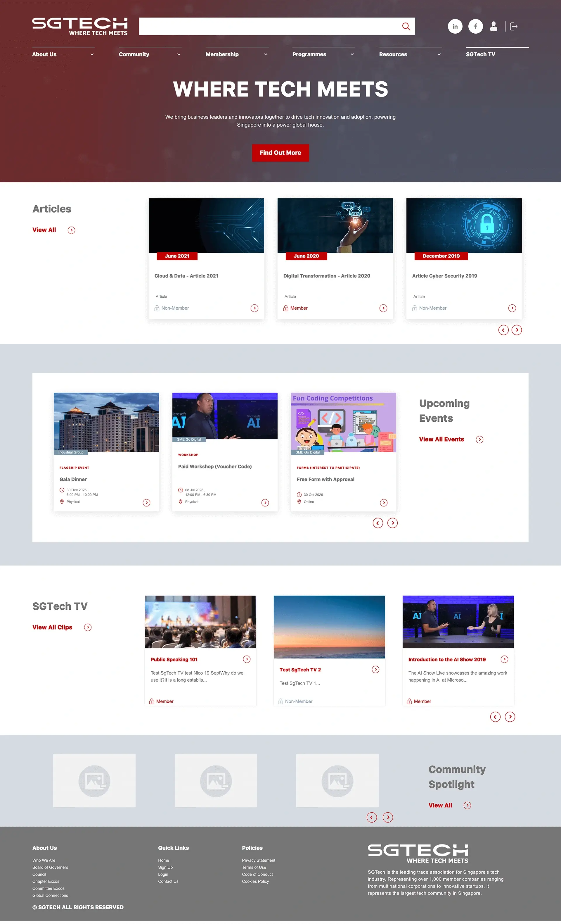
Task: Open the LinkedIn social icon
Action: 455,26
